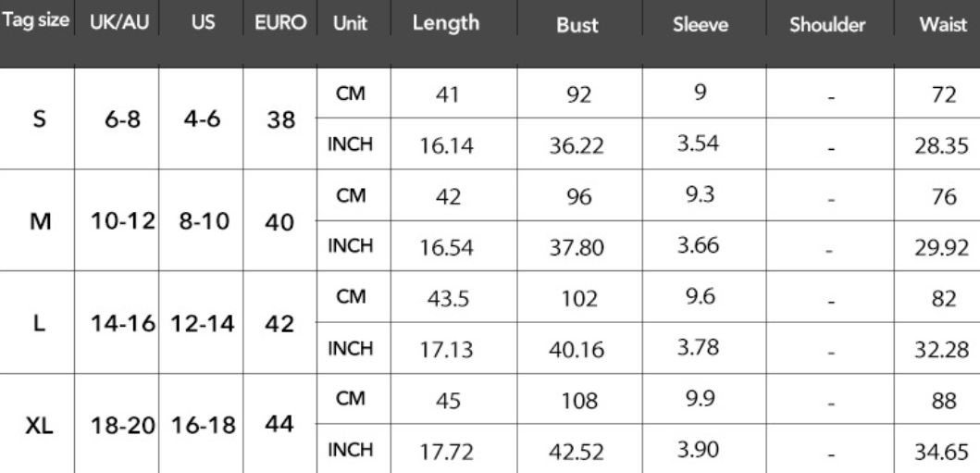Select the XL tag size cell
Screen dimensions: 980x473
tap(39, 426)
